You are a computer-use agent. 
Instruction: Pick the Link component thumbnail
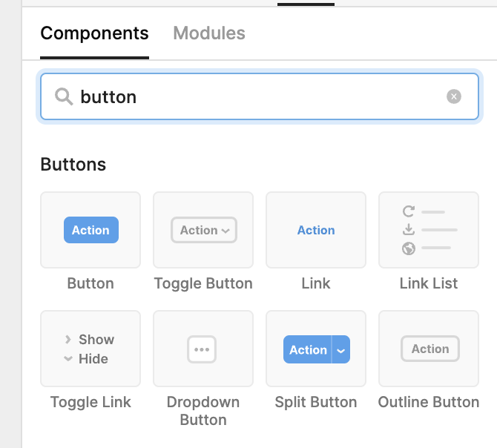[316, 230]
